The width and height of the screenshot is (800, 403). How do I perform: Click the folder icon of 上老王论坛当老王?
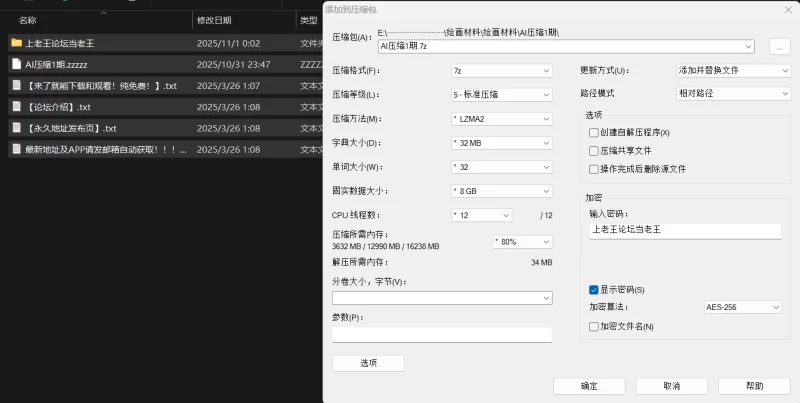(17, 43)
